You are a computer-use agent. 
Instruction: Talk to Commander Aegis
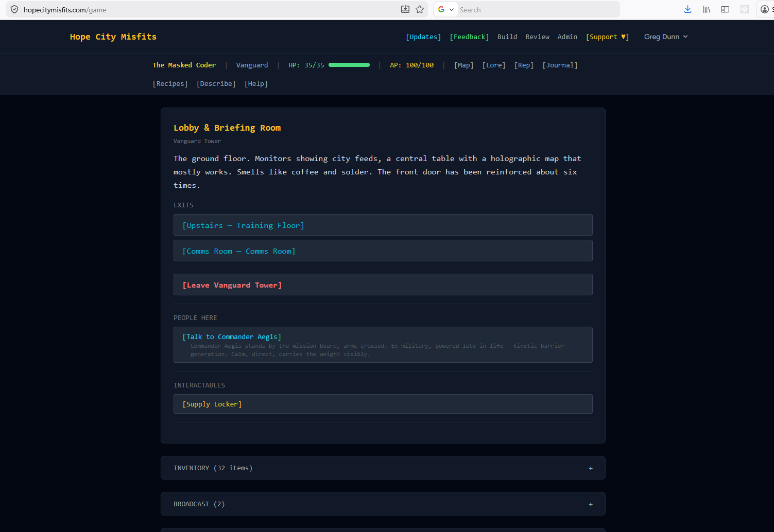232,336
